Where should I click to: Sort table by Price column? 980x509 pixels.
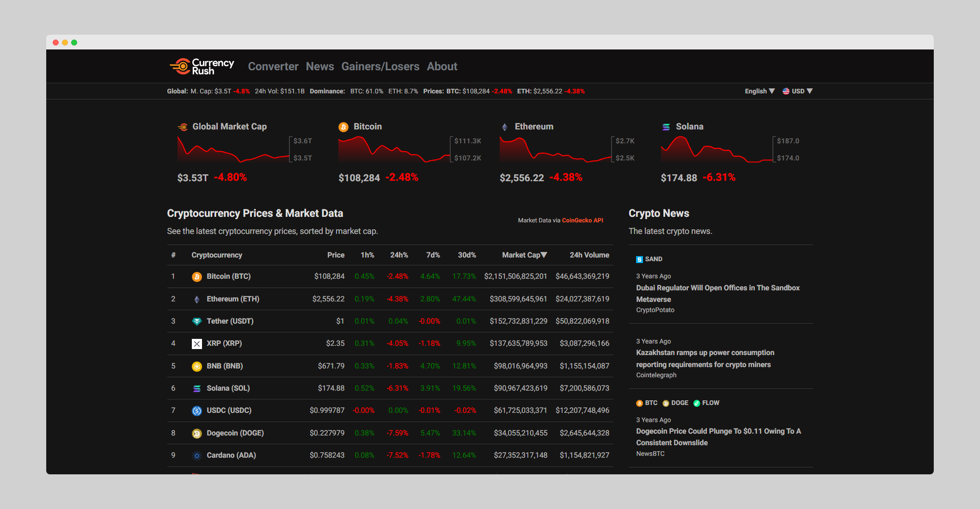click(336, 255)
